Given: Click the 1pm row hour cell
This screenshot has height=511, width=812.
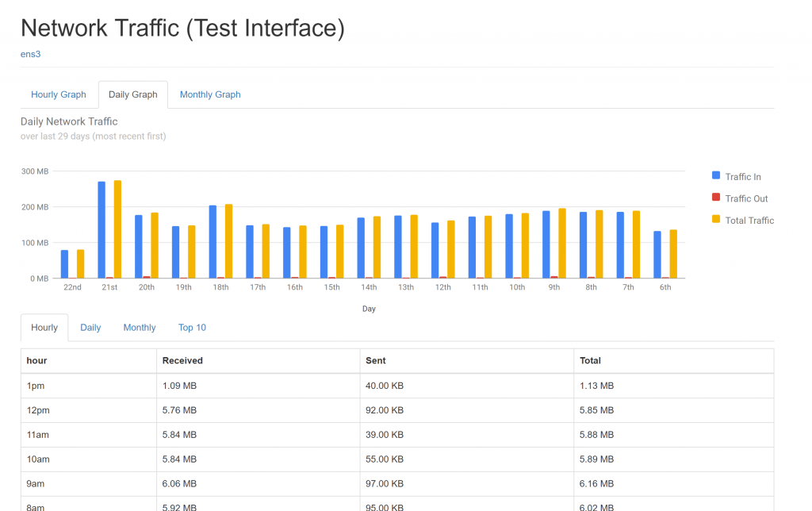Looking at the screenshot, I should click(89, 386).
